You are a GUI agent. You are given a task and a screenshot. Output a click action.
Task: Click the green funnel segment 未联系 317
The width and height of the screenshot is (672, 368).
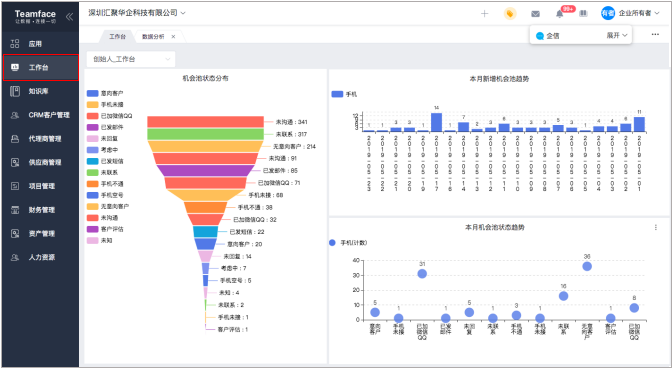point(205,134)
